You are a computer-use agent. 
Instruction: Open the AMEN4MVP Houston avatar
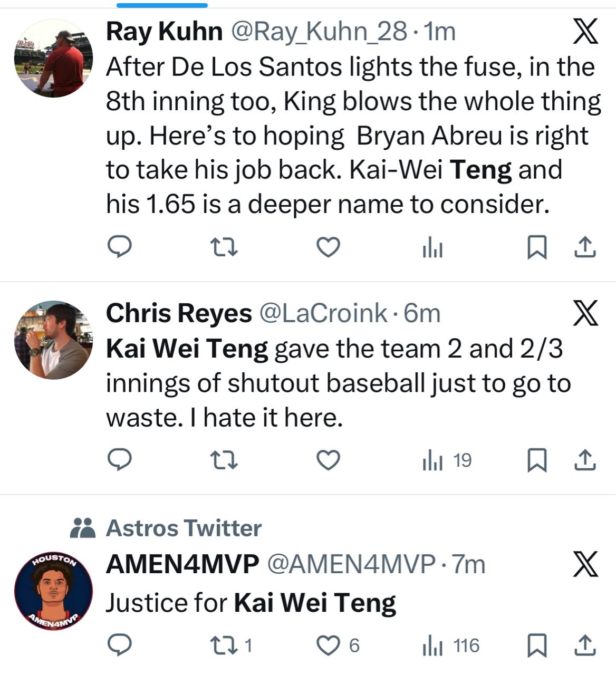[53, 591]
